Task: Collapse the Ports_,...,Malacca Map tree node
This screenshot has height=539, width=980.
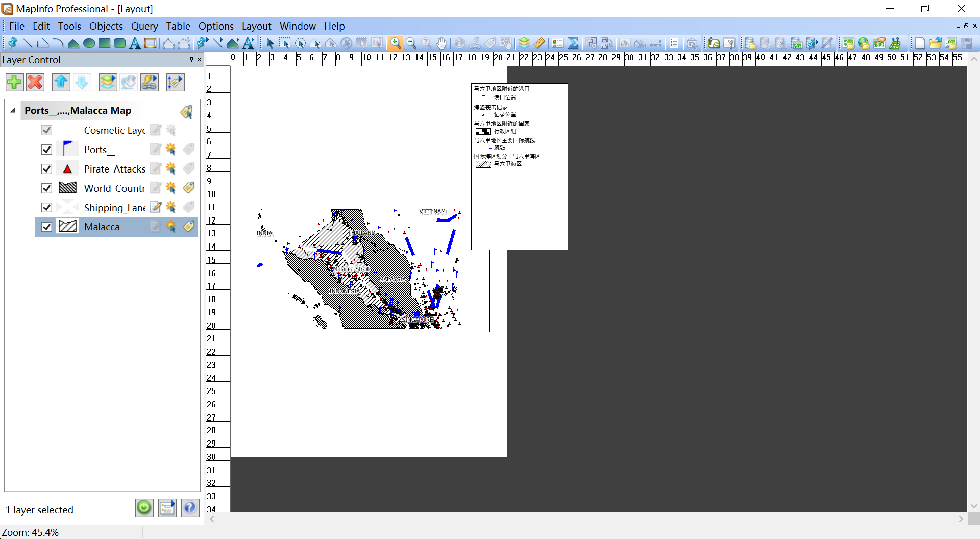Action: (13, 110)
